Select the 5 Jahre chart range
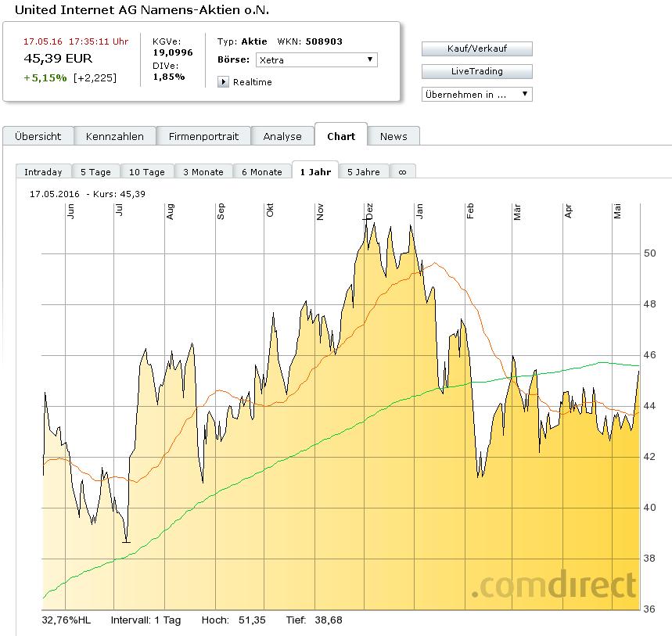 pyautogui.click(x=364, y=172)
